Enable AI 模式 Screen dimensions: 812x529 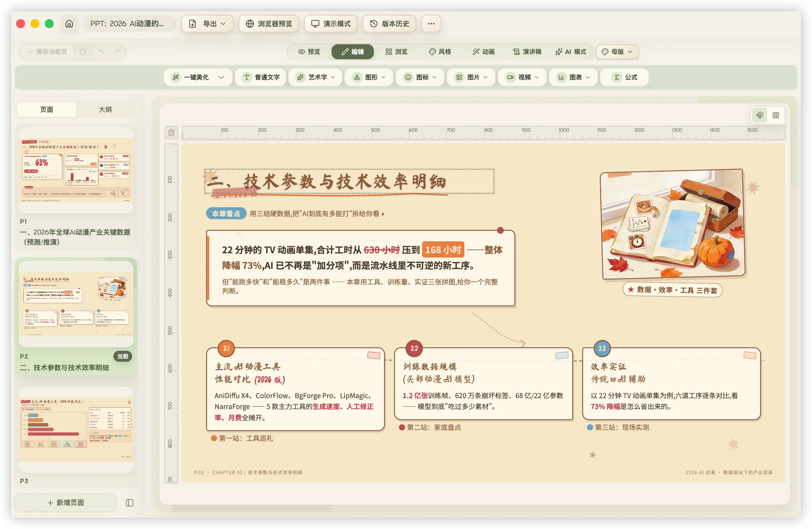571,52
